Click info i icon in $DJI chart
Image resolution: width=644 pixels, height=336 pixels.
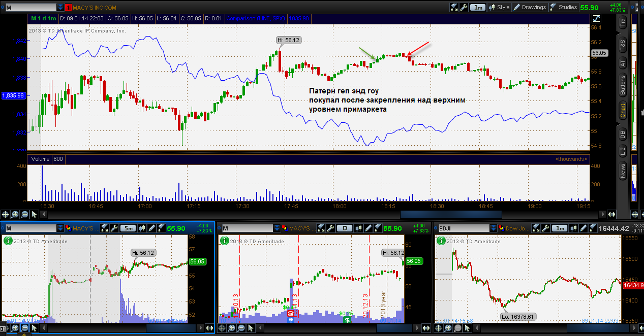pos(440,241)
